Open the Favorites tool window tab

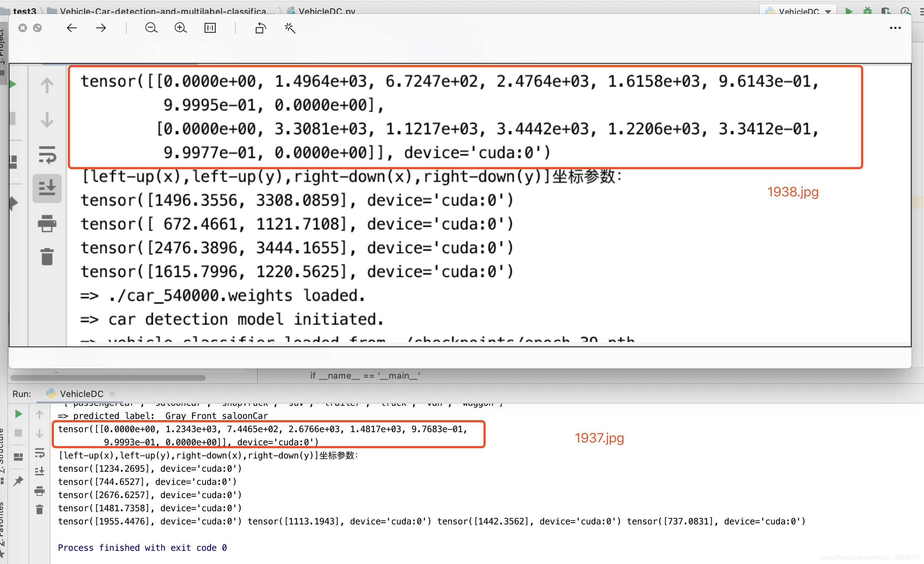[2, 525]
